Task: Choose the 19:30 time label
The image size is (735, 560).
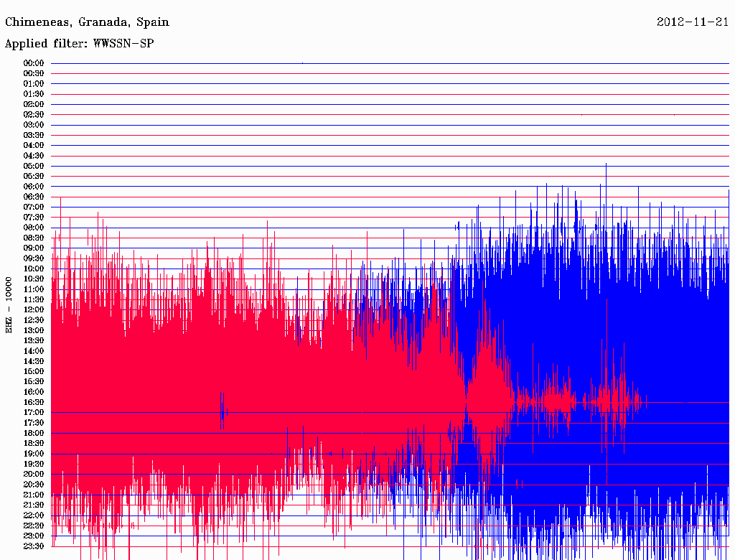Action: click(x=34, y=464)
